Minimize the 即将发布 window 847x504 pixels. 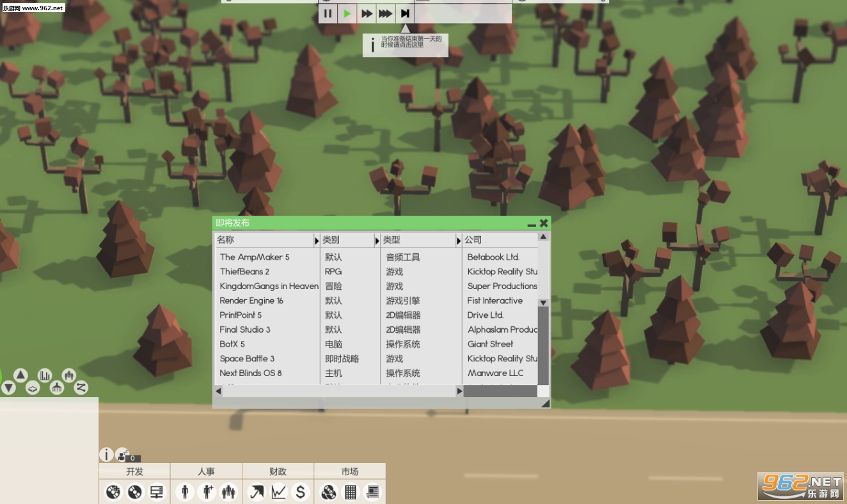(x=532, y=224)
